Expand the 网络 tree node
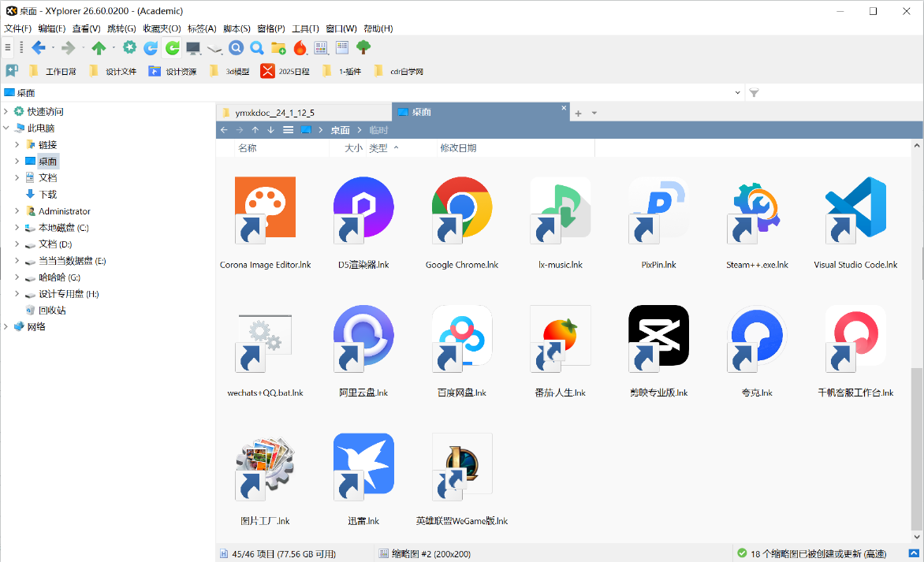This screenshot has width=924, height=562. [x=6, y=326]
